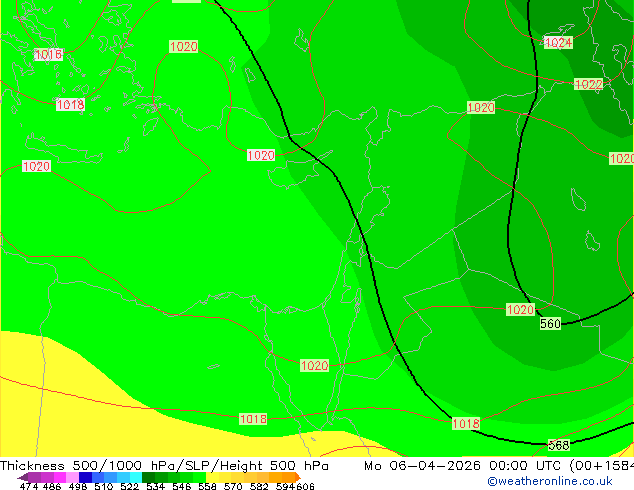Click the 1016 pressure contour label
The image size is (634, 490).
pyautogui.click(x=49, y=54)
